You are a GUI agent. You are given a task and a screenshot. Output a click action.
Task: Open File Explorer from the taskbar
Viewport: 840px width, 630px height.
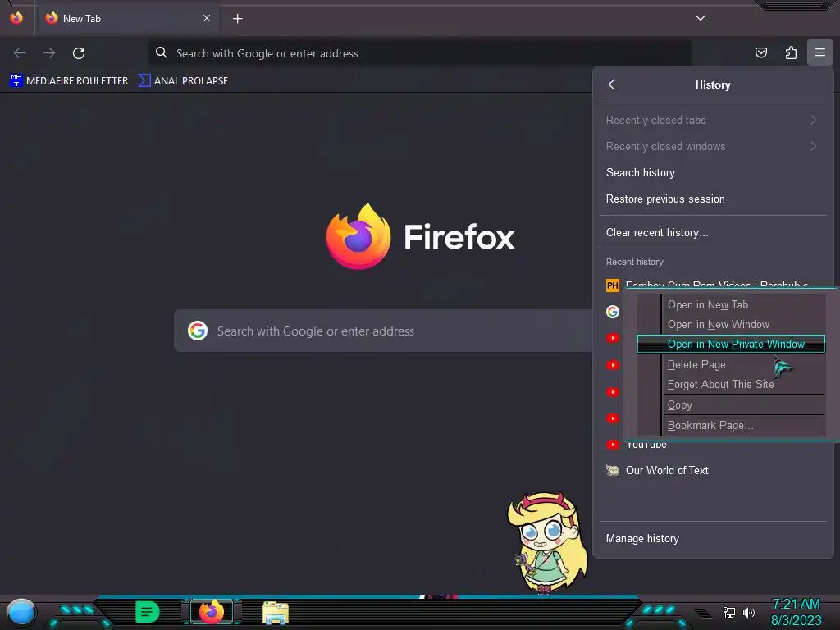click(x=276, y=613)
